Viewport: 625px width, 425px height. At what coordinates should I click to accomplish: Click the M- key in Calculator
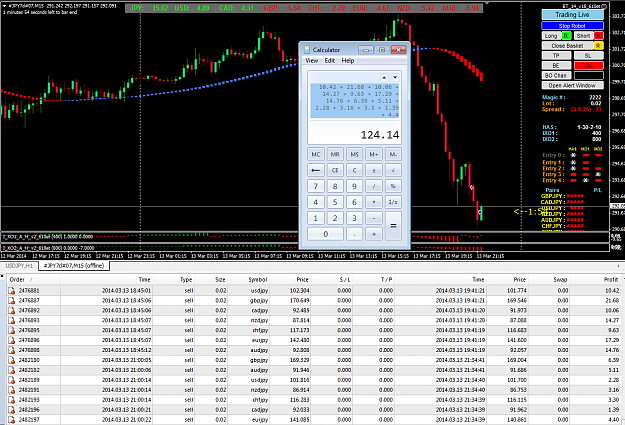393,154
